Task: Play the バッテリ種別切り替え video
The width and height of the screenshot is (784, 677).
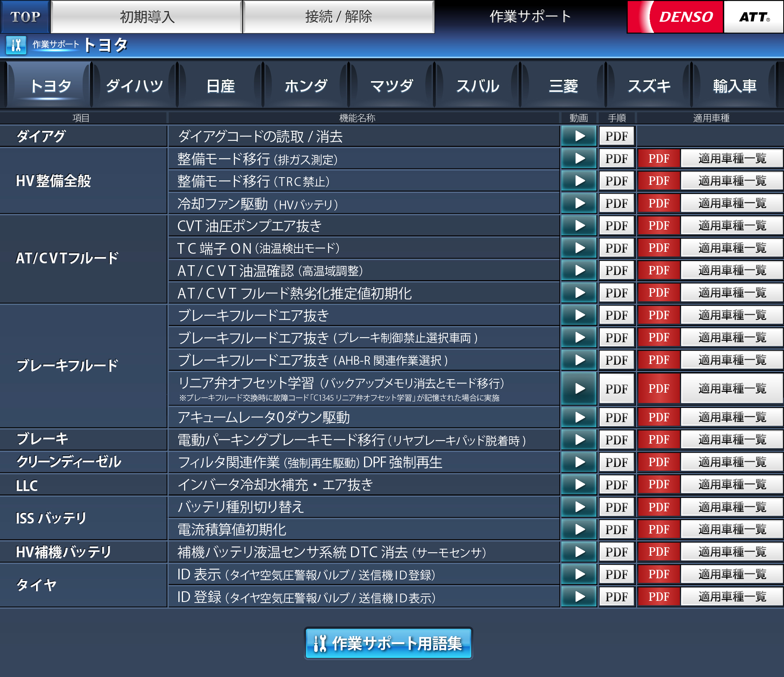Action: pos(579,507)
